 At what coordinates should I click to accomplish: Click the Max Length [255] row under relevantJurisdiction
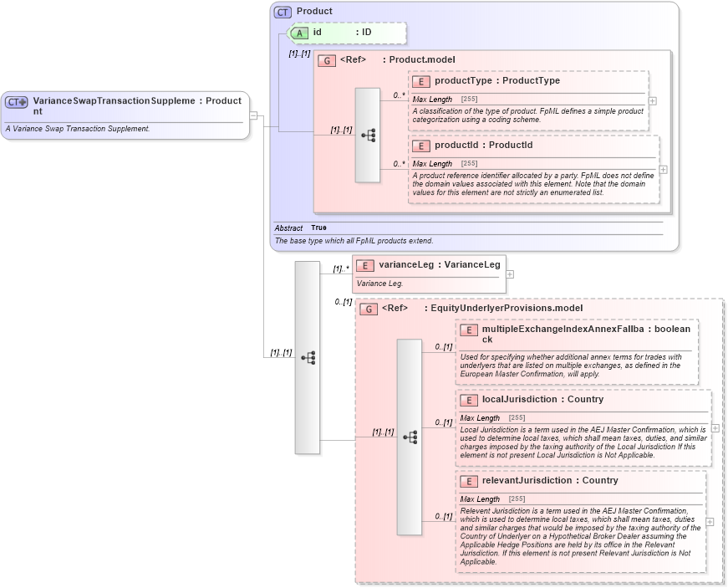[x=492, y=499]
